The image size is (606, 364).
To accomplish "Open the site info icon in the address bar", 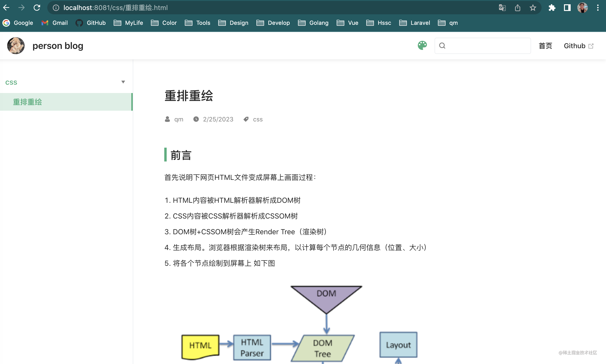I will tap(56, 8).
